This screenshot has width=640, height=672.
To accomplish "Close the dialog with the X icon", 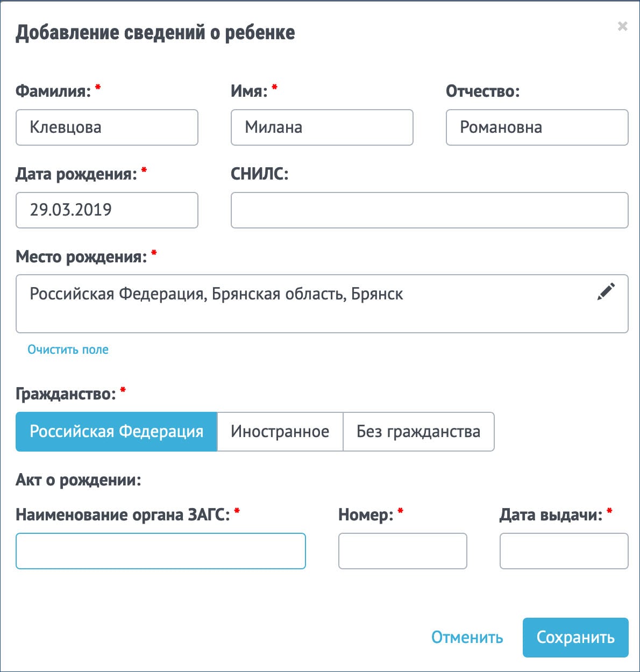I will click(622, 26).
